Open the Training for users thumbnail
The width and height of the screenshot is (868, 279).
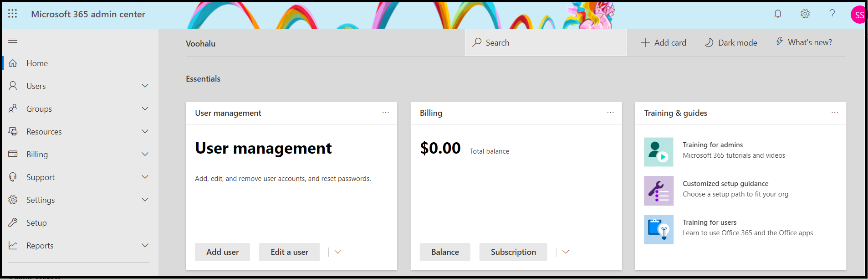[x=659, y=229]
